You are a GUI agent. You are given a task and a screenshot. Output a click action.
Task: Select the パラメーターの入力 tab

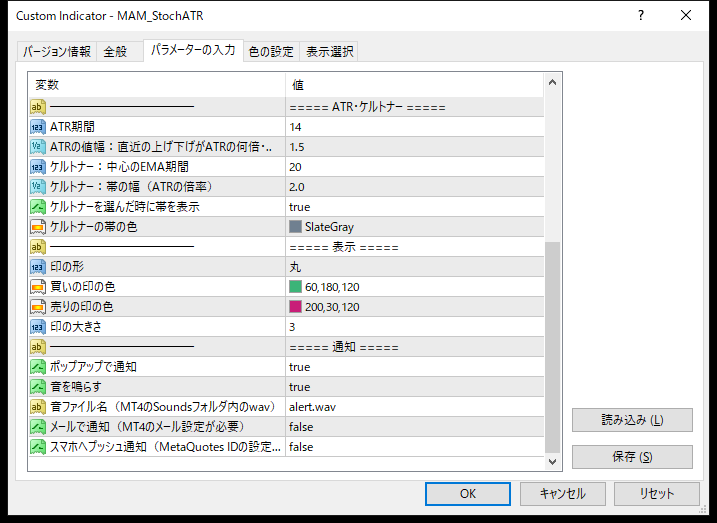click(193, 50)
